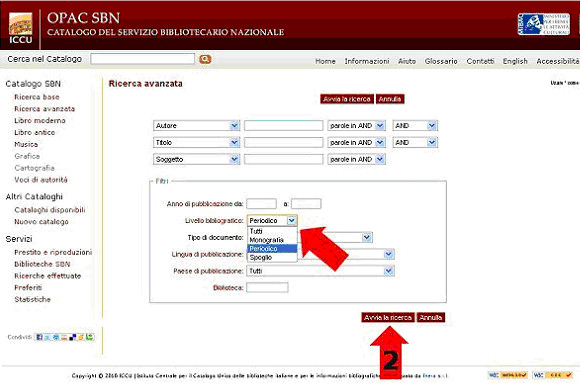Switch site language to English

pyautogui.click(x=515, y=61)
